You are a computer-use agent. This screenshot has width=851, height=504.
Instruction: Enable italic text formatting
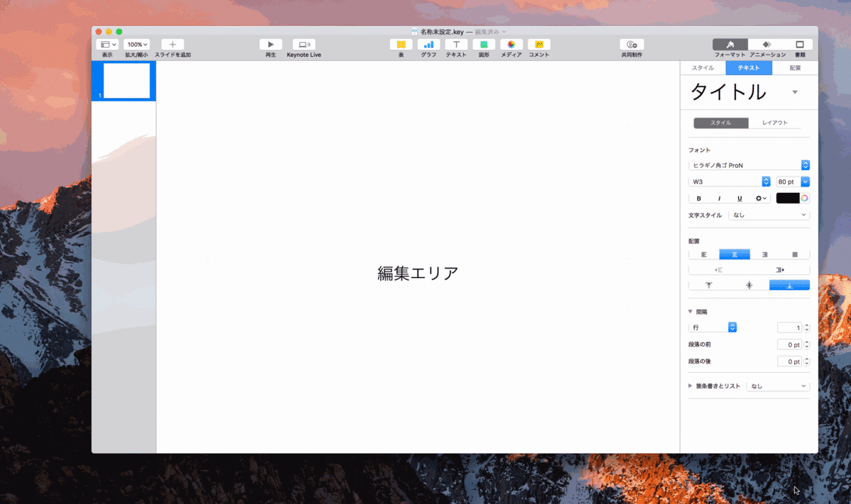click(718, 198)
